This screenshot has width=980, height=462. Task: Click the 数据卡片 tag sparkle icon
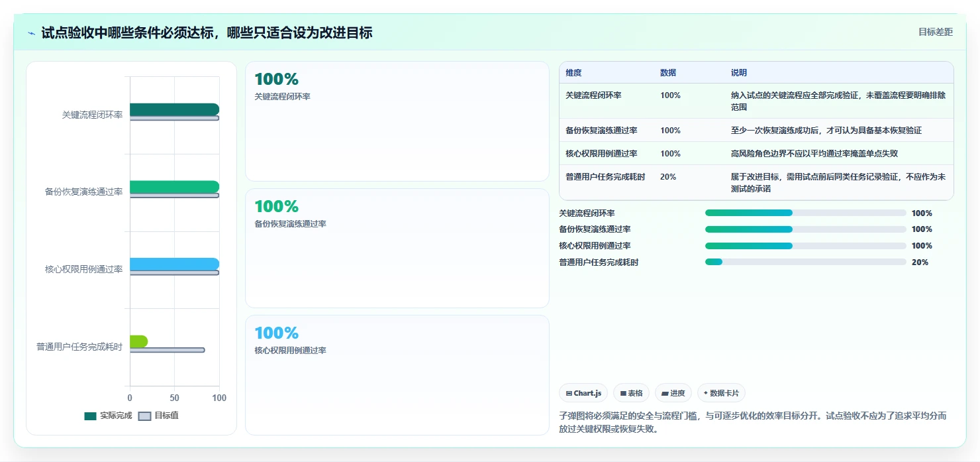coord(706,393)
